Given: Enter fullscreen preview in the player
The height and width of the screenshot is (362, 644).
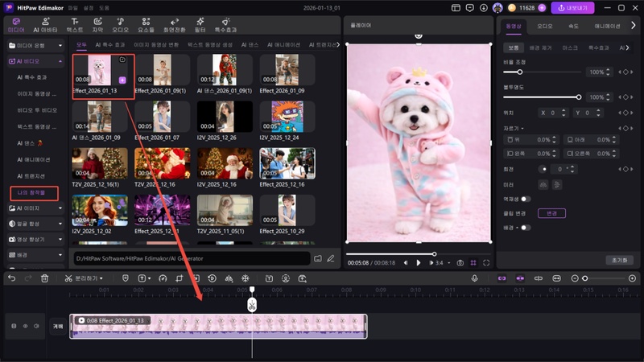Looking at the screenshot, I should click(486, 263).
